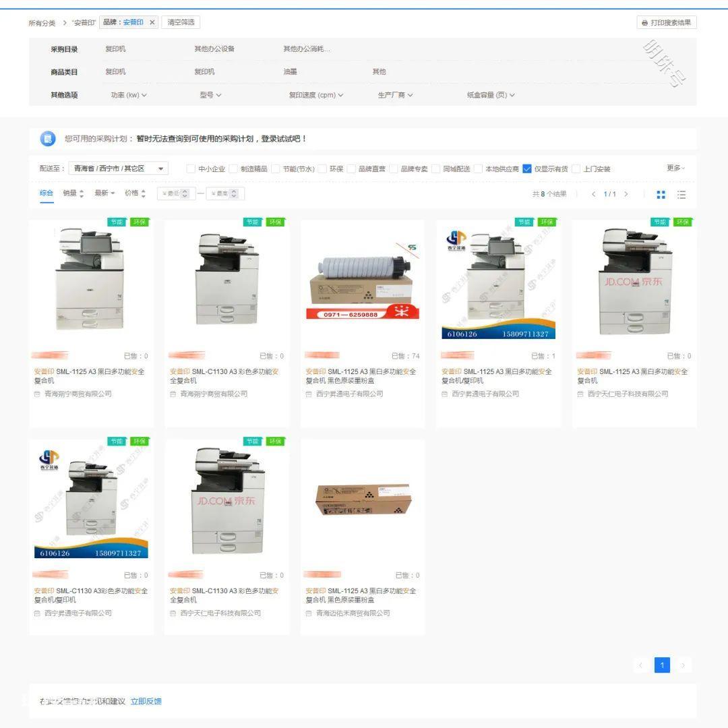This screenshot has width=728, height=728.
Task: Expand the 纸盒容量 (页) dropdown
Action: (x=490, y=95)
